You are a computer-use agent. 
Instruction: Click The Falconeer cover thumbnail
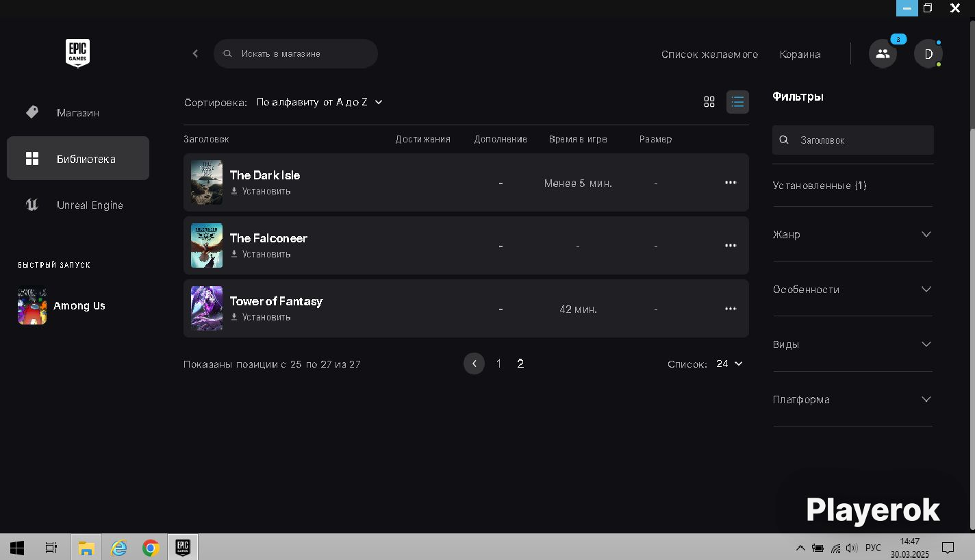click(x=207, y=246)
